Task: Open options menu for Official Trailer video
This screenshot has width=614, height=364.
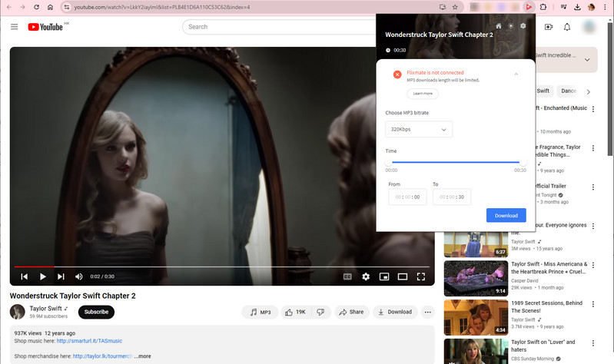Action: 593,187
